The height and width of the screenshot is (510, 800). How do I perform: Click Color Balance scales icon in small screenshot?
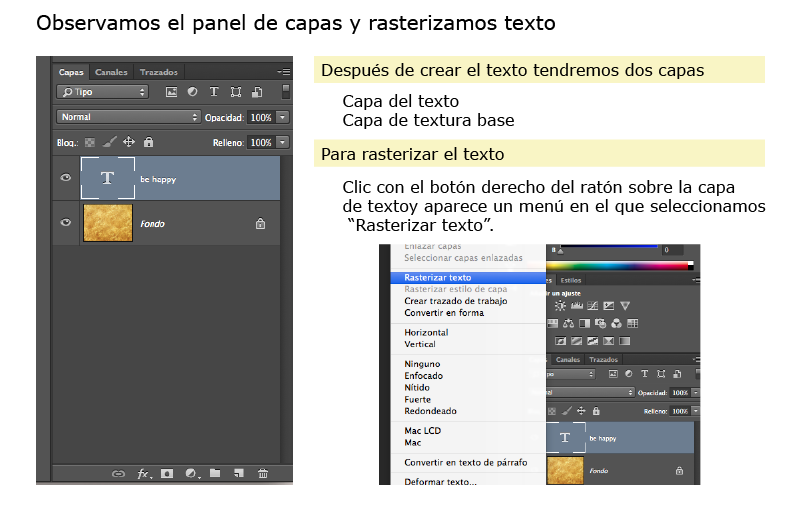pyautogui.click(x=568, y=323)
